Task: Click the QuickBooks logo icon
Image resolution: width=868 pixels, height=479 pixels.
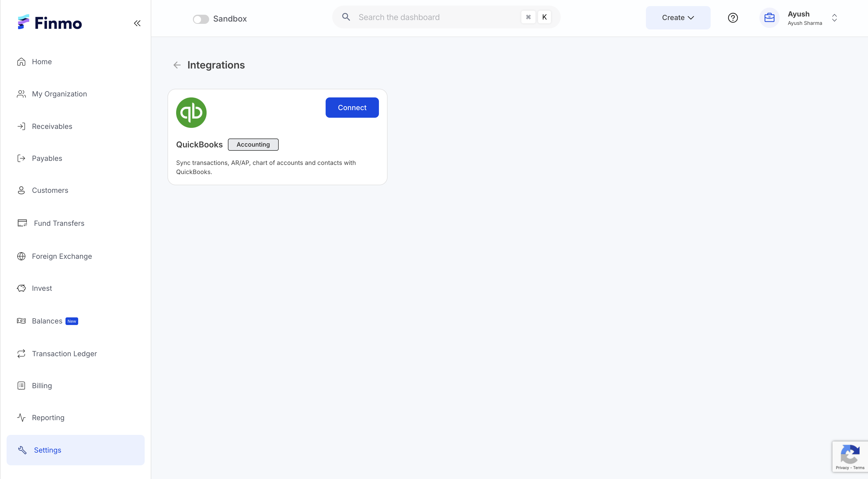Action: 191,112
